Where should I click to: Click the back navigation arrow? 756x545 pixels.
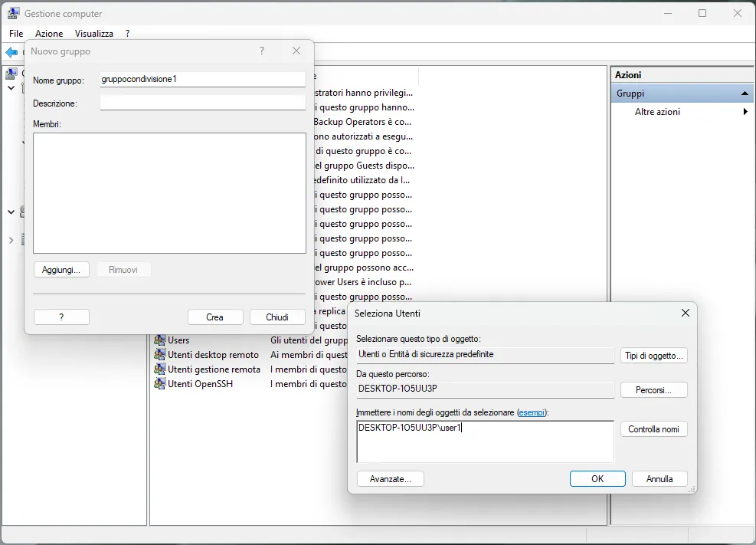tap(11, 51)
